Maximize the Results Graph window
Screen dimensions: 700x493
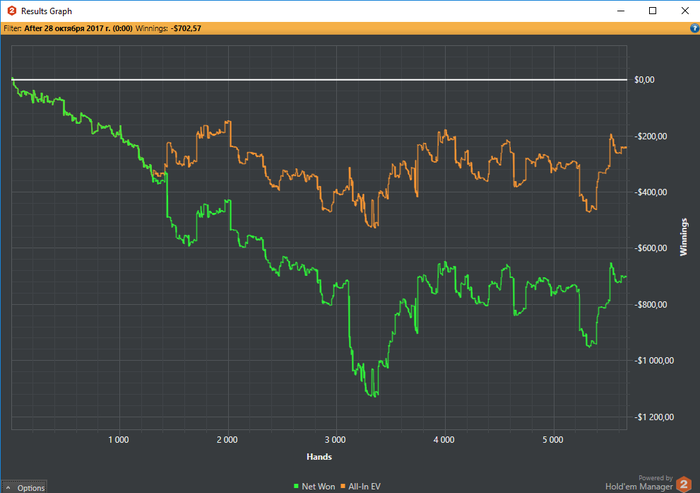[x=653, y=11]
